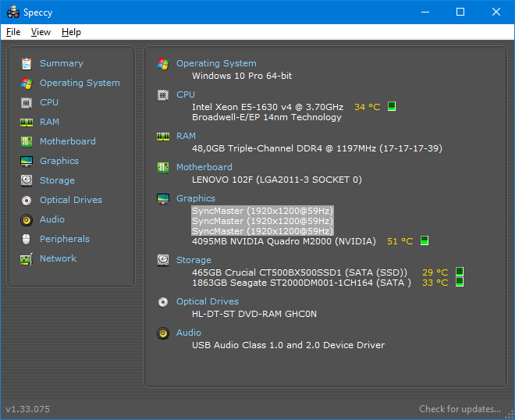Click the Operating System flag icon in sidebar
515x420 pixels.
click(27, 84)
